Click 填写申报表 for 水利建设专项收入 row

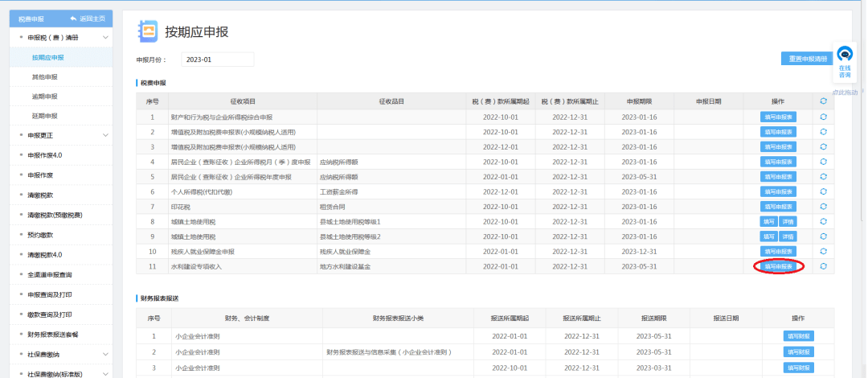(778, 266)
